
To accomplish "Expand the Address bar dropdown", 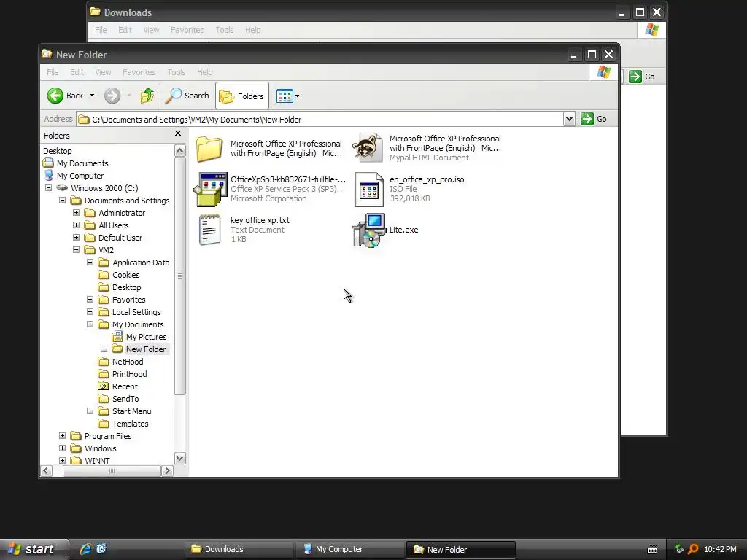I will [569, 119].
